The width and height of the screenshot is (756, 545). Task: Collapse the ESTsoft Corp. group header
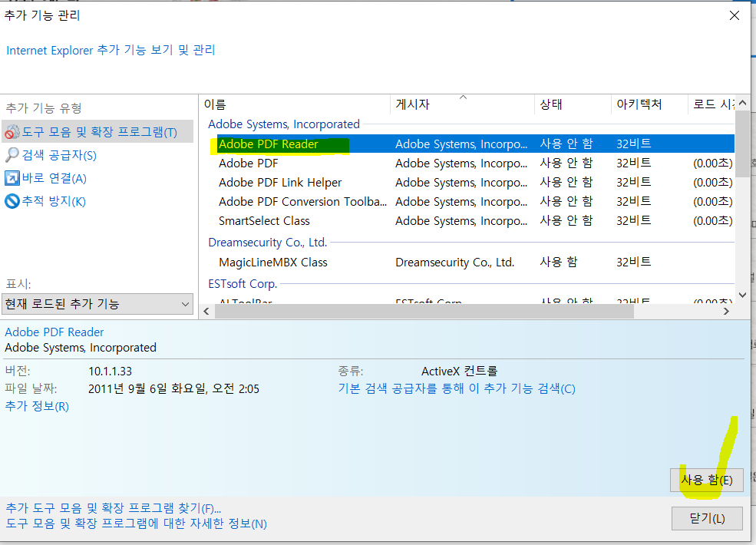click(243, 283)
